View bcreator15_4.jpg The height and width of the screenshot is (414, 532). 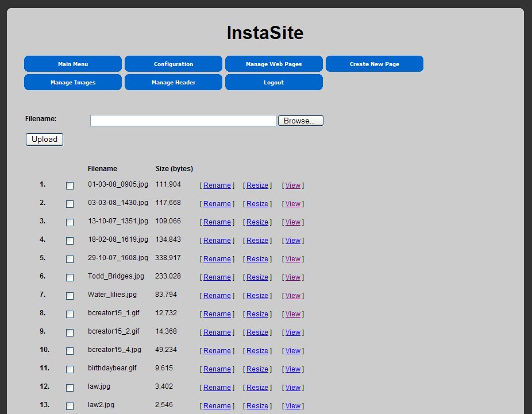coord(293,351)
